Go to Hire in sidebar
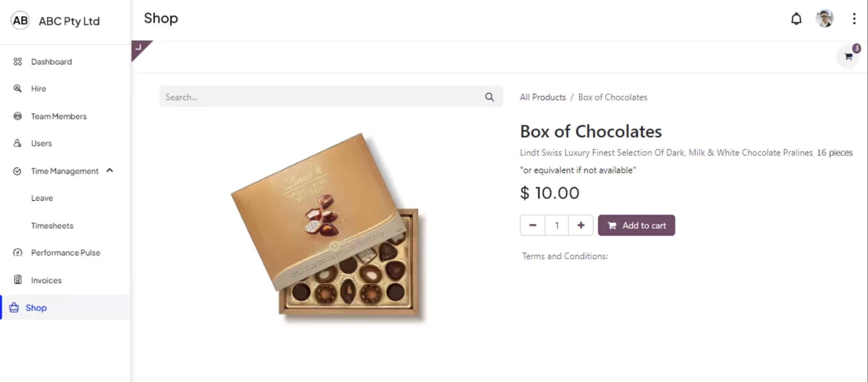Screen dimensions: 868x382 [38, 89]
